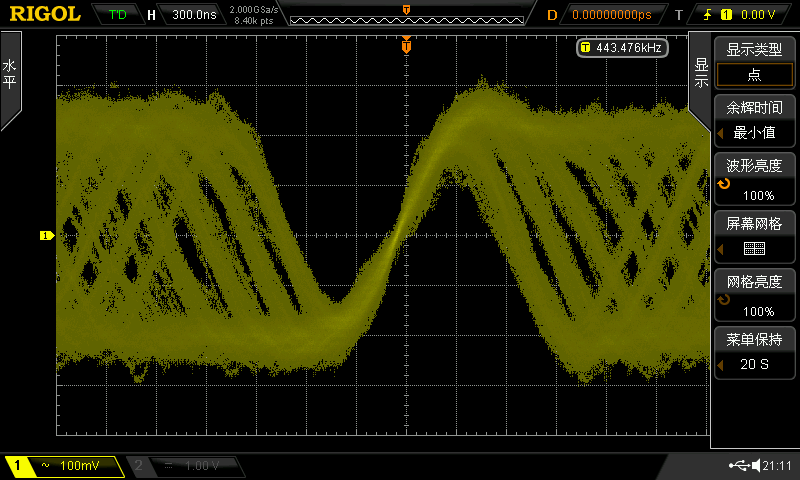Click channel 2 DC coupling symbol
Screen dimensions: 800x480
pyautogui.click(x=168, y=465)
